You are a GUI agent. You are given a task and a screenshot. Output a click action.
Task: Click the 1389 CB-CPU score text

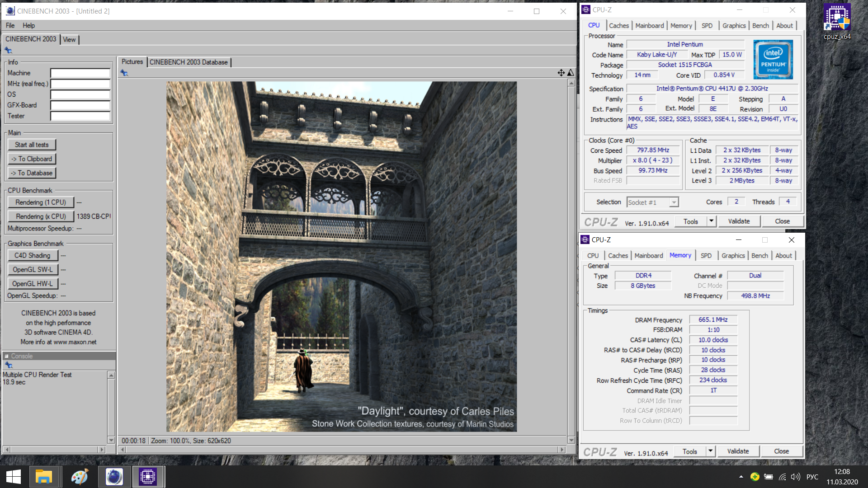pos(94,216)
